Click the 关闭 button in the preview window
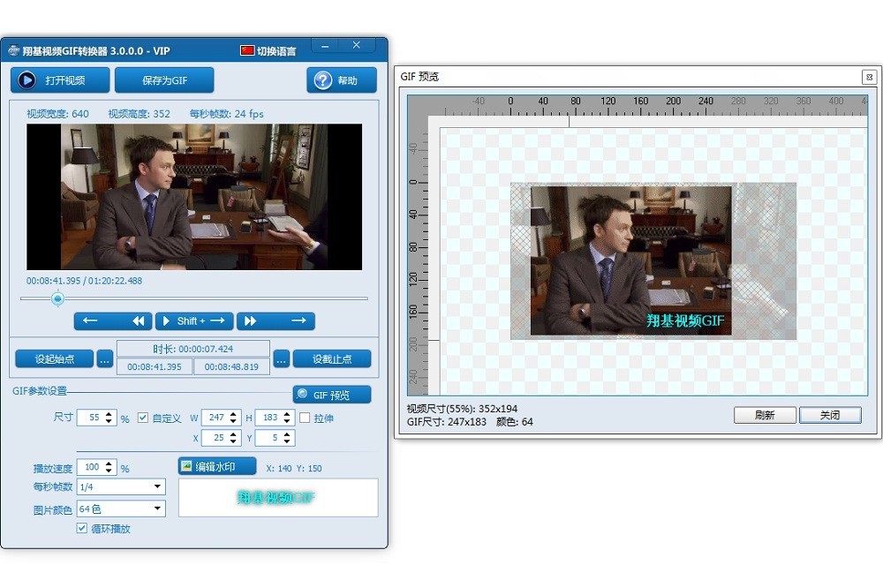 [x=829, y=415]
